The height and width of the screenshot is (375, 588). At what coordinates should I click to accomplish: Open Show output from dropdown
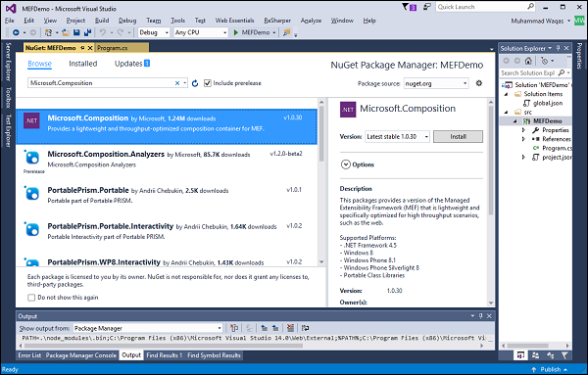(148, 328)
